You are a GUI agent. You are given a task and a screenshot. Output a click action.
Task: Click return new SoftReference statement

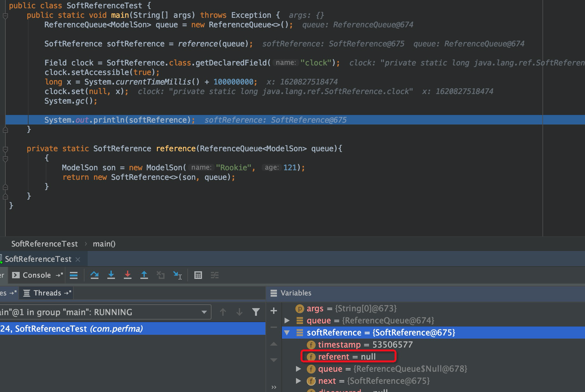pos(149,177)
